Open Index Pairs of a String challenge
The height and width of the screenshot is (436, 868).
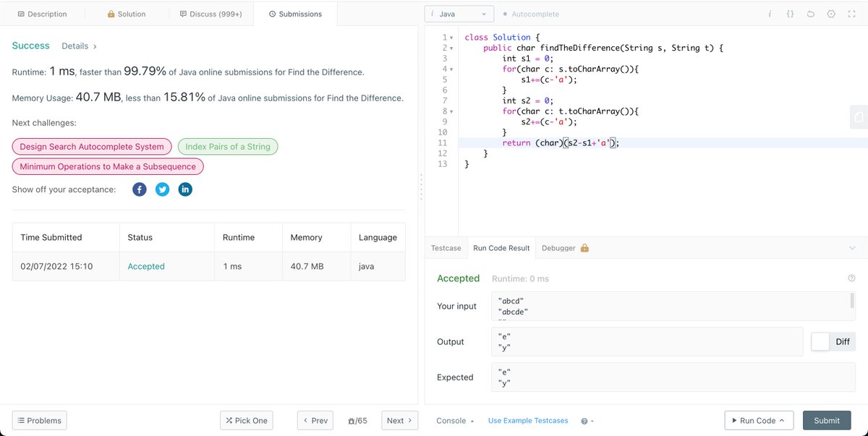click(x=228, y=146)
